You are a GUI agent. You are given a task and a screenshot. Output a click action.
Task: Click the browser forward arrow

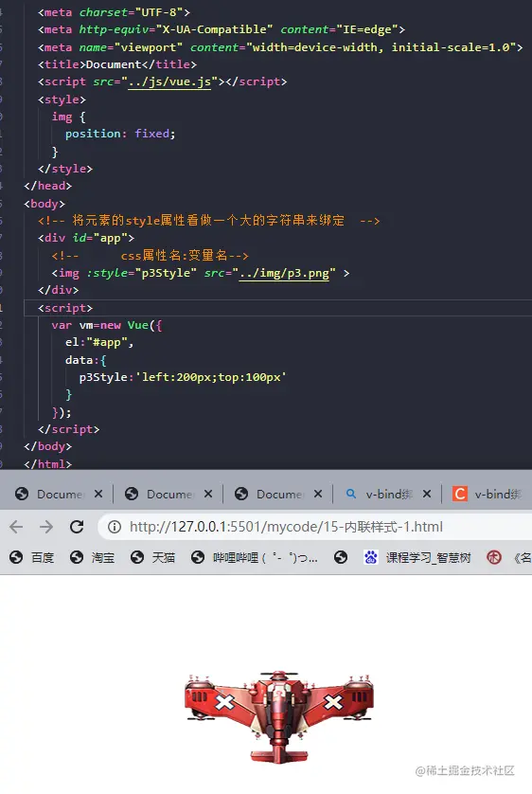[46, 527]
